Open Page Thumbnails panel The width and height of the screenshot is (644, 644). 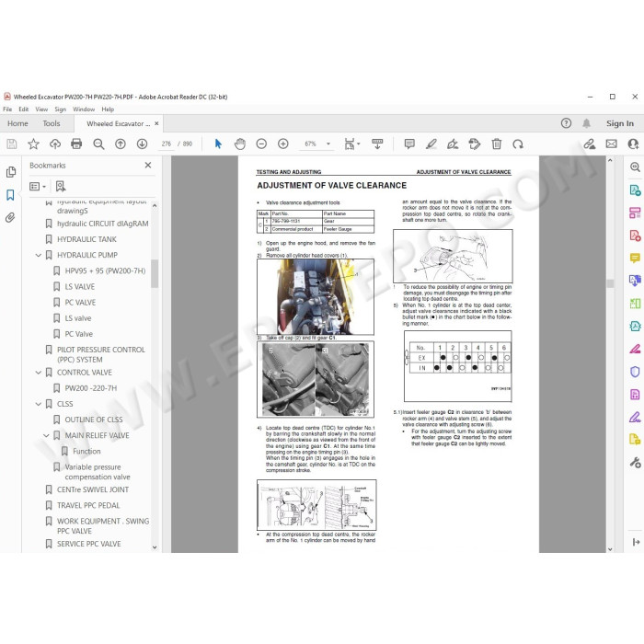click(11, 172)
